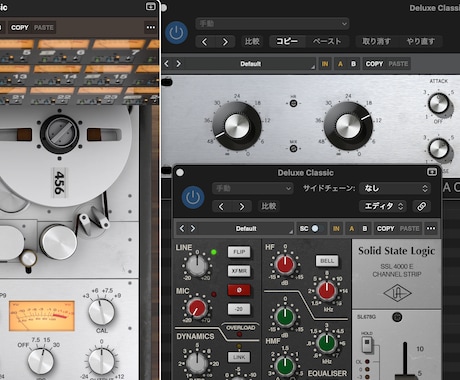The height and width of the screenshot is (380, 460).
Task: Click PASTE in SSL plugin toolbar
Action: tap(409, 229)
